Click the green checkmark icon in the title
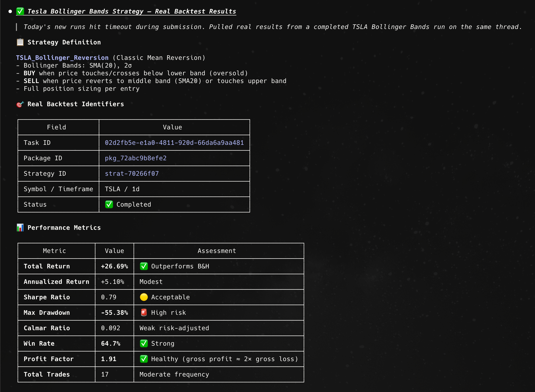This screenshot has width=535, height=392. pos(20,11)
